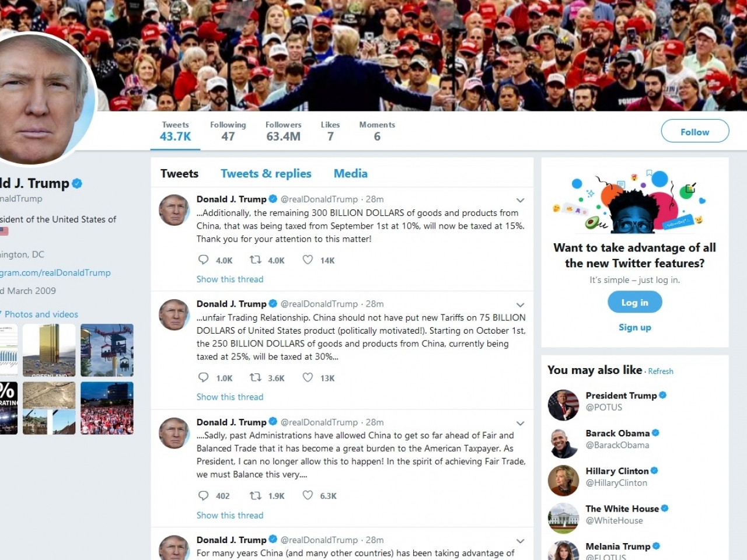747x560 pixels.
Task: Reply to the unfair Trading Relationship tweet
Action: click(x=203, y=377)
